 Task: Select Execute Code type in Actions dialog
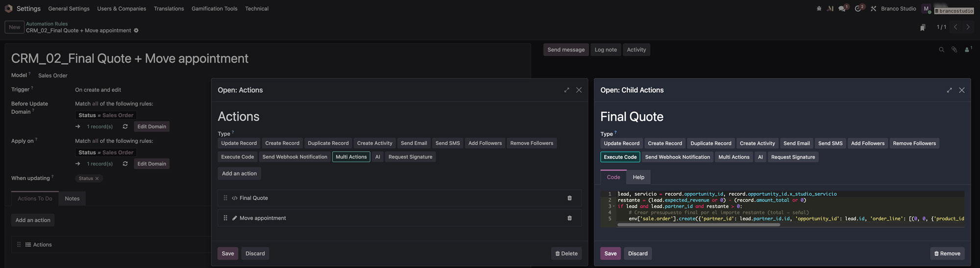click(238, 157)
